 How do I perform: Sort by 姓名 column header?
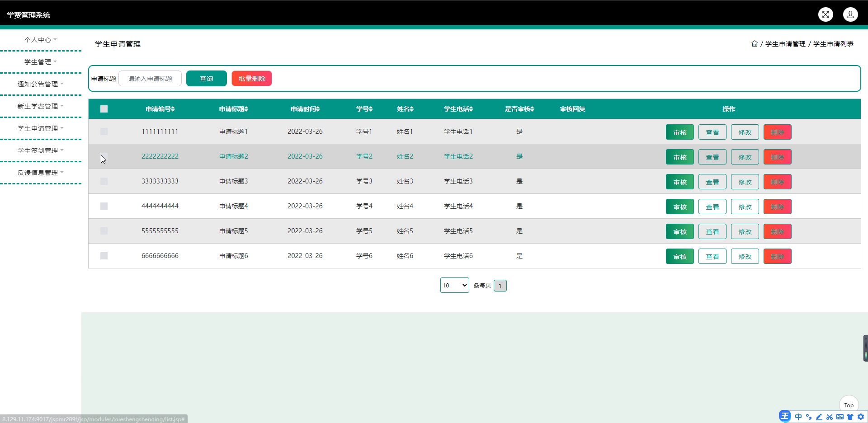405,109
